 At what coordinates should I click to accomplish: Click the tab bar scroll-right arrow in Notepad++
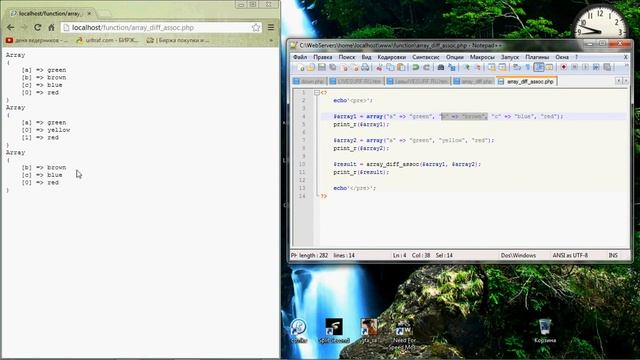click(625, 81)
